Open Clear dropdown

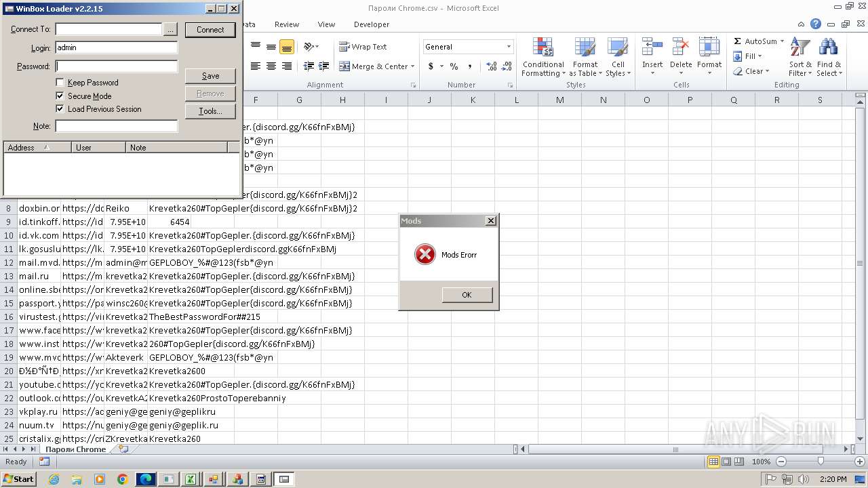(751, 71)
